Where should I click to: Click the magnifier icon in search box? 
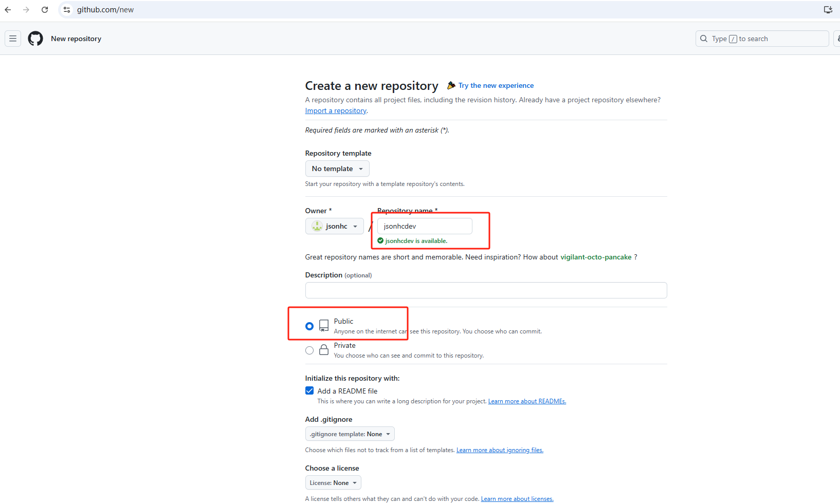pyautogui.click(x=704, y=39)
